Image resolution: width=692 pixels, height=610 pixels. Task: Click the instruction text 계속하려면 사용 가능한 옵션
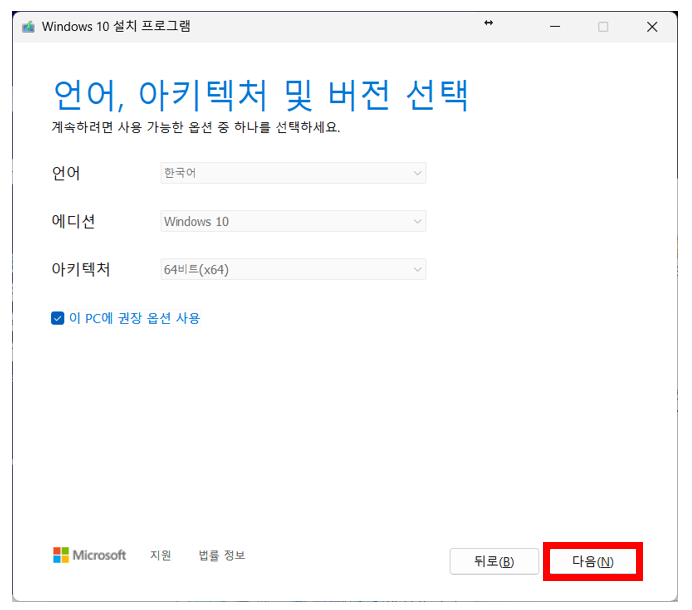click(x=196, y=127)
